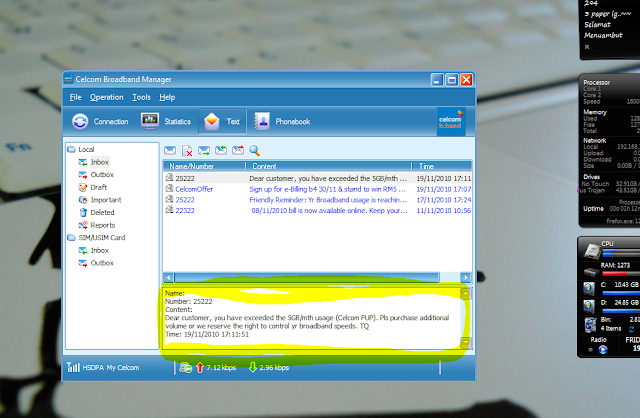Click the down arrow of the message preview scrollbar
This screenshot has height=418, width=640.
click(465, 342)
